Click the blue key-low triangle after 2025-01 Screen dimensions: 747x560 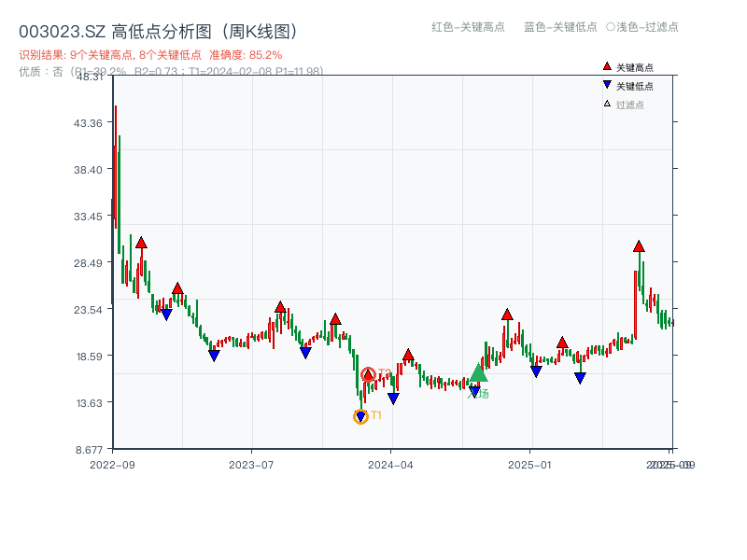click(x=580, y=376)
